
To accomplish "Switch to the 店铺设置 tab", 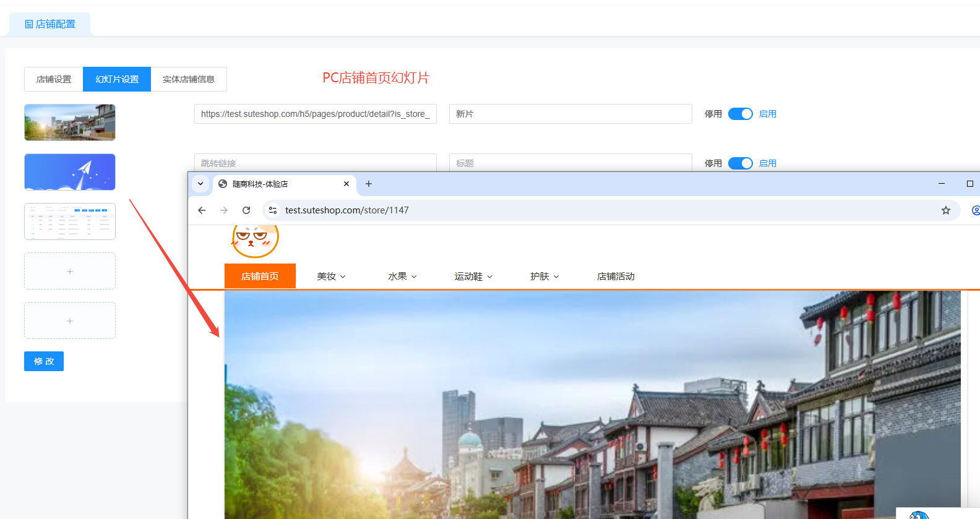I will click(54, 79).
